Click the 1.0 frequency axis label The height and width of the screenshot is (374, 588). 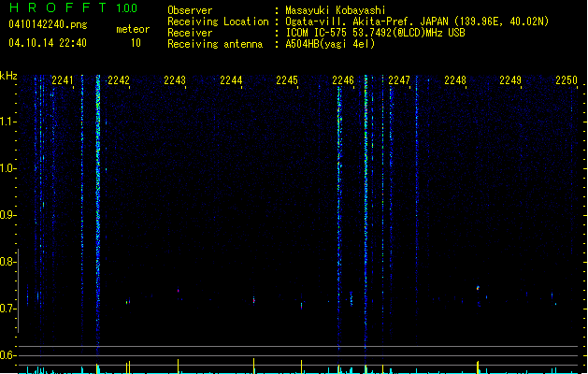click(x=7, y=168)
